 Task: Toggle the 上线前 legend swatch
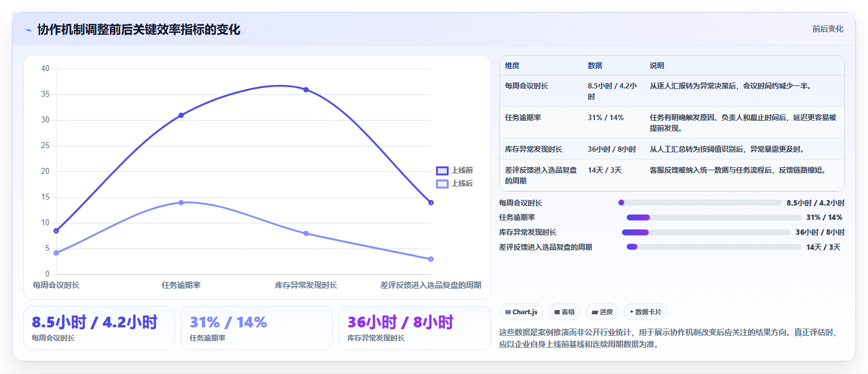click(x=442, y=170)
